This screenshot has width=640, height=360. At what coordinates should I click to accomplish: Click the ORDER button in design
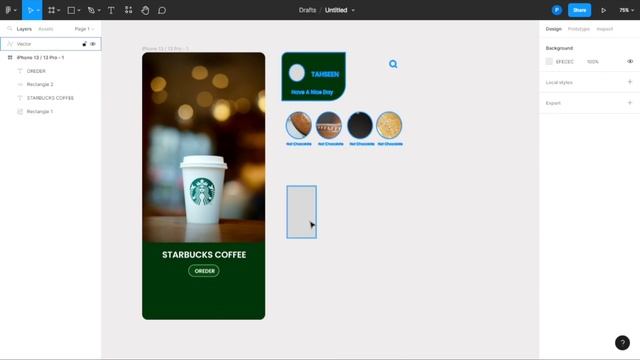pyautogui.click(x=204, y=271)
